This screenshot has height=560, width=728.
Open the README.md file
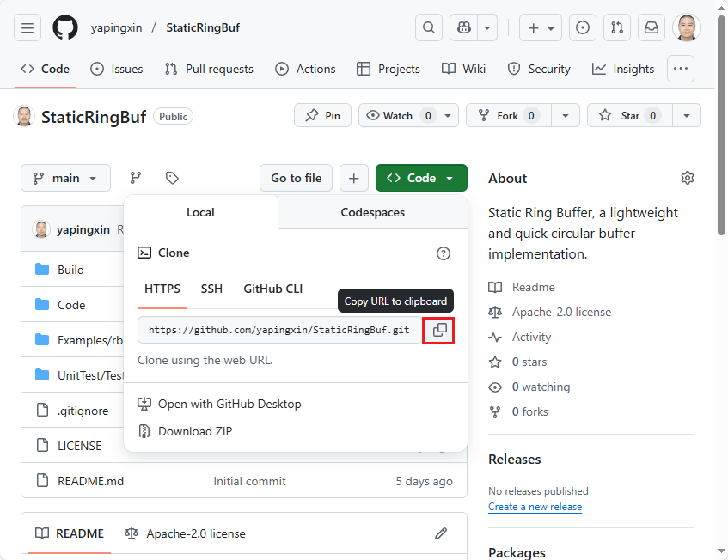pyautogui.click(x=90, y=482)
